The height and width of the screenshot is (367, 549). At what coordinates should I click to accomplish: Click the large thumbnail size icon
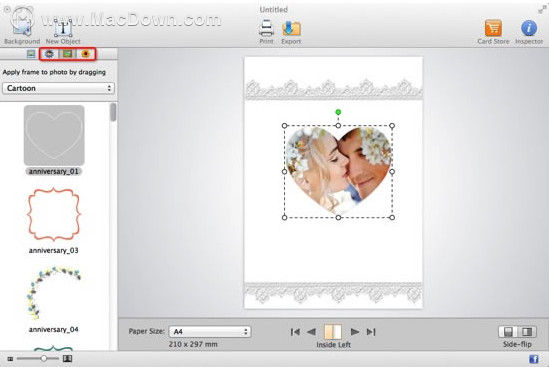[x=67, y=359]
